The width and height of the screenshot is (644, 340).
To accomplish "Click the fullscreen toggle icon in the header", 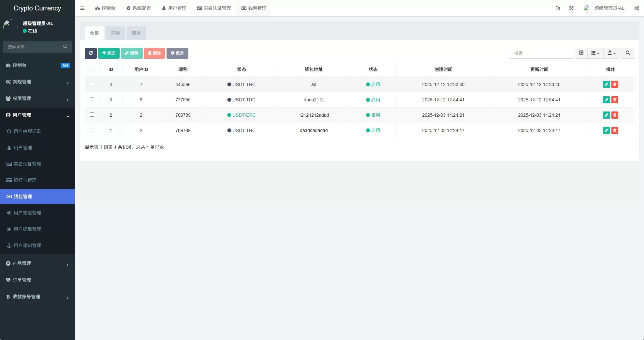I will [571, 8].
